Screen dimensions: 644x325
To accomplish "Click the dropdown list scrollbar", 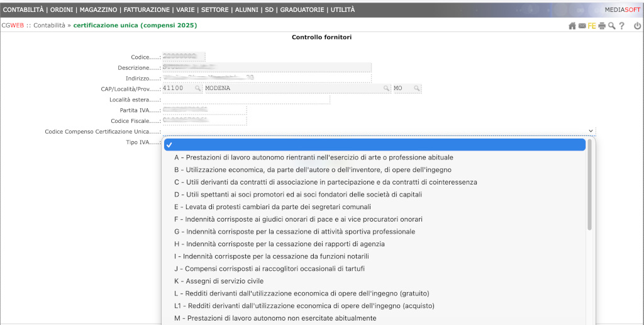I will coord(589,189).
